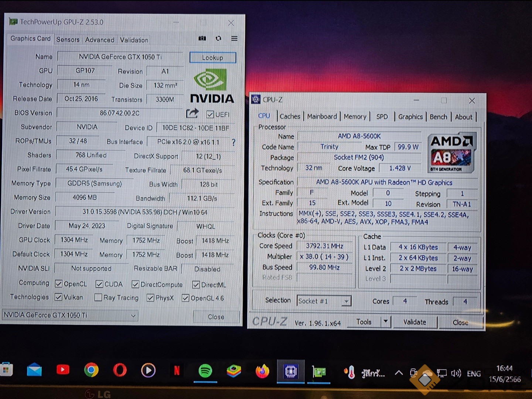Expand the GPU selection dropdown
The height and width of the screenshot is (399, 532).
[133, 316]
